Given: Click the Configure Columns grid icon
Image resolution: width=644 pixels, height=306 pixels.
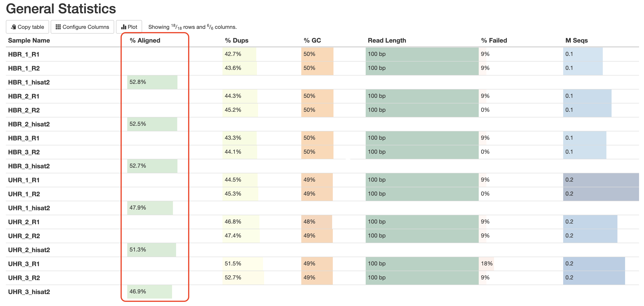Looking at the screenshot, I should point(58,27).
